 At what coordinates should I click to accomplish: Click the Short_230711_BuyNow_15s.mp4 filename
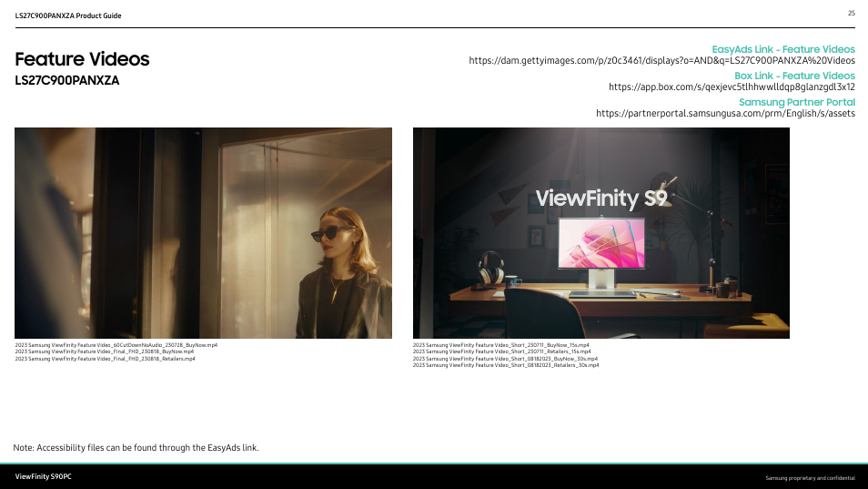click(x=501, y=345)
